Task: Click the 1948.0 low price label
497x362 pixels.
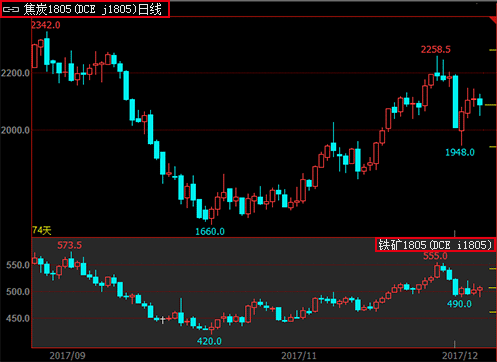Action: 460,152
